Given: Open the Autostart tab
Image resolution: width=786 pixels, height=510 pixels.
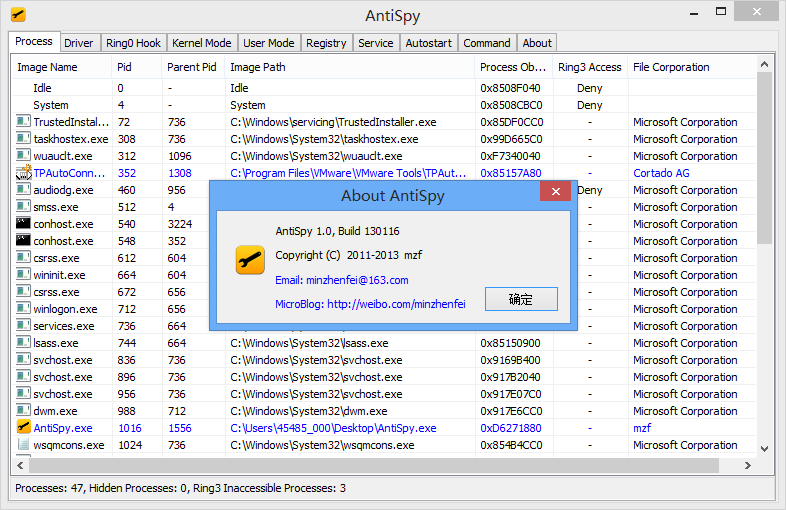Looking at the screenshot, I should pyautogui.click(x=428, y=43).
